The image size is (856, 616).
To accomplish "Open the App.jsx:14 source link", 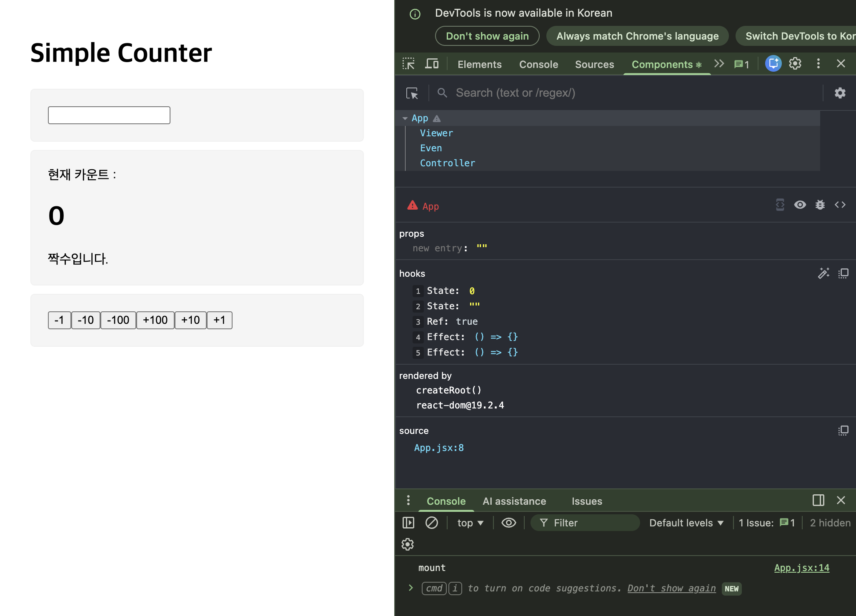I will pyautogui.click(x=801, y=568).
